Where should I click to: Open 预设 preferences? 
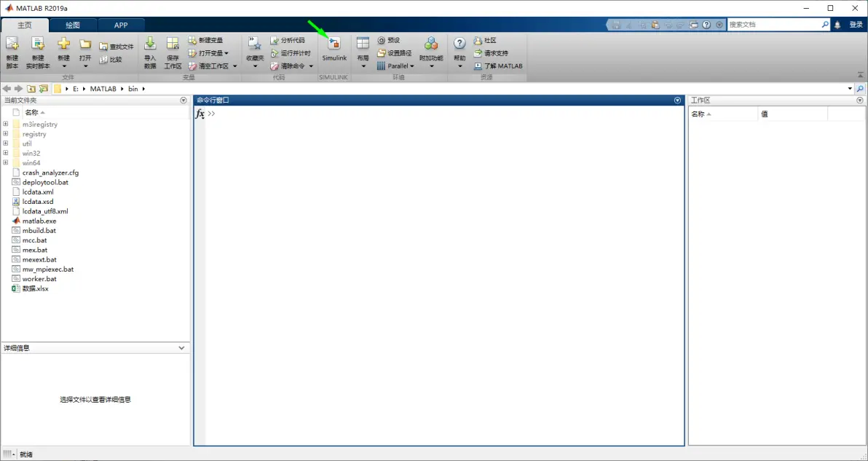point(389,40)
